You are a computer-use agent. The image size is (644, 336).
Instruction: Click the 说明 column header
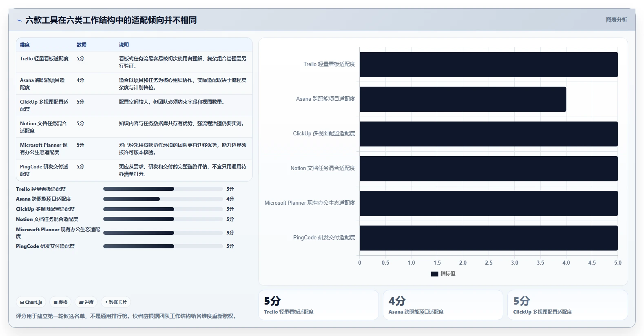click(x=124, y=45)
